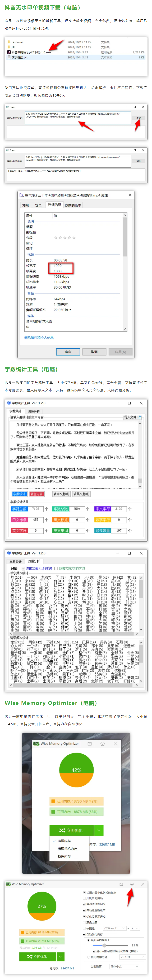Click the 导入文件 button
Image resolution: width=152 pixels, height=980 pixels.
point(132,417)
